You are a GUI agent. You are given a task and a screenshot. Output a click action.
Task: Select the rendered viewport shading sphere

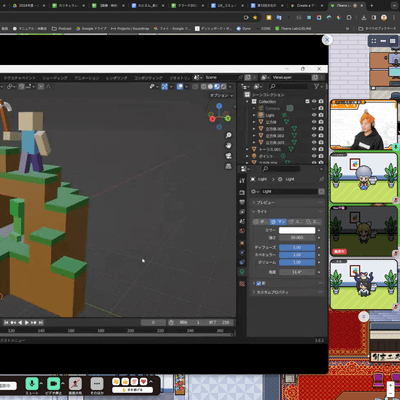(224, 87)
